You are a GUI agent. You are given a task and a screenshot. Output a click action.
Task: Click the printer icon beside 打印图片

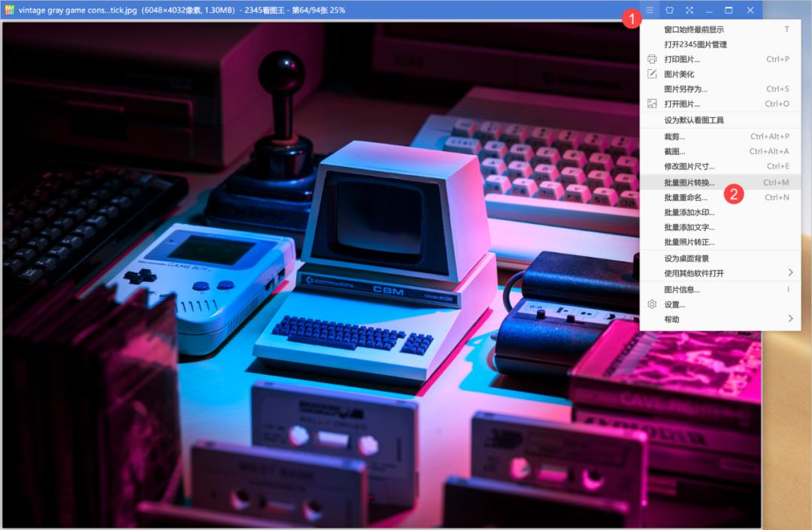[x=651, y=59]
